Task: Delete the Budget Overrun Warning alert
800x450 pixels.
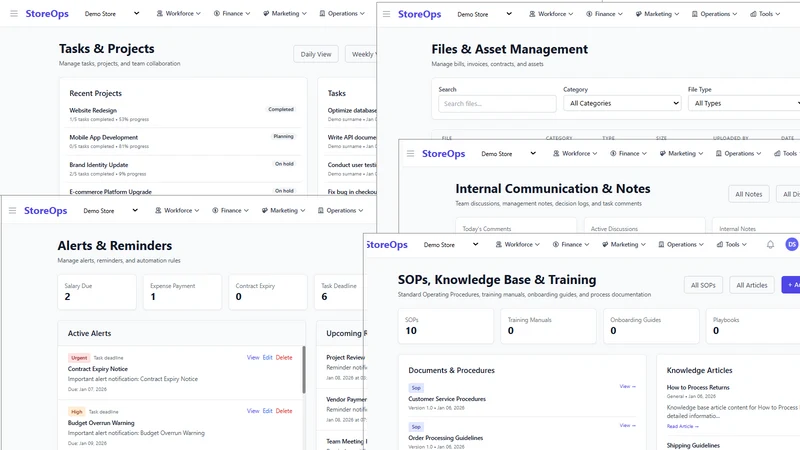Action: [x=284, y=411]
